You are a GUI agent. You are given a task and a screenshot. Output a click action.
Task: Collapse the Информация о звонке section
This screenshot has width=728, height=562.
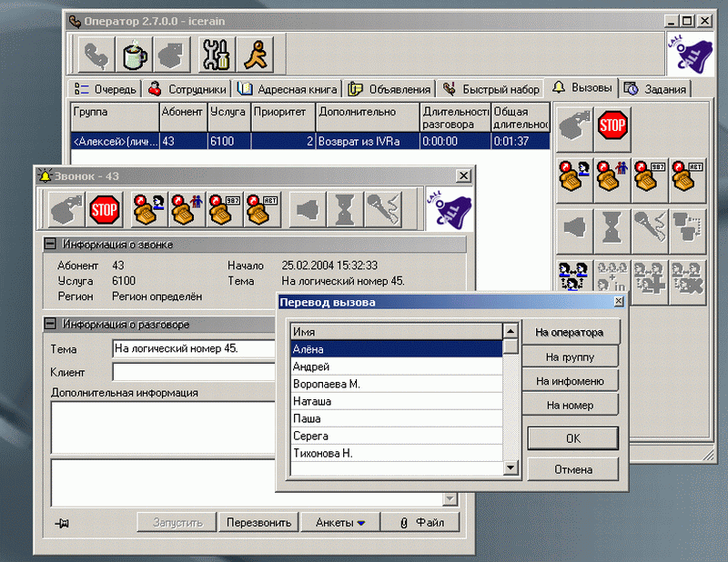coord(50,244)
